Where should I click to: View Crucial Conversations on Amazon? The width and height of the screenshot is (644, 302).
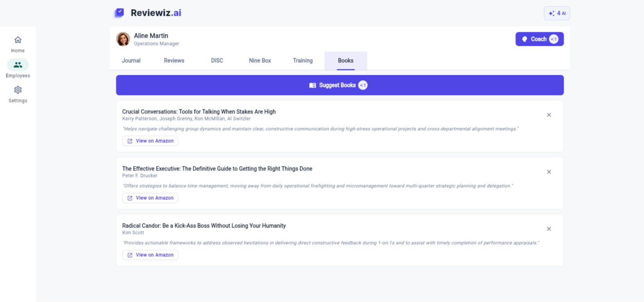tap(150, 141)
